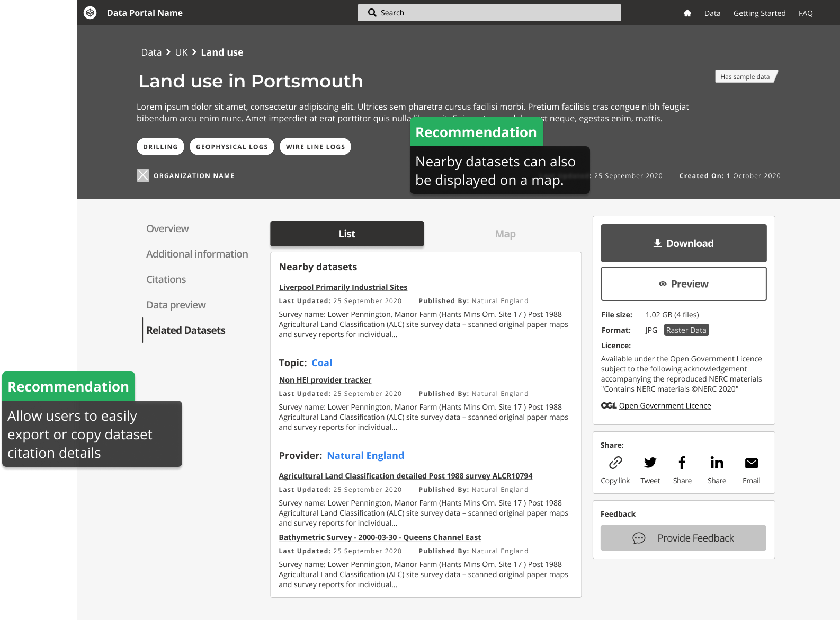This screenshot has height=620, width=840.
Task: Select Related Datasets in side navigation
Action: pyautogui.click(x=185, y=330)
